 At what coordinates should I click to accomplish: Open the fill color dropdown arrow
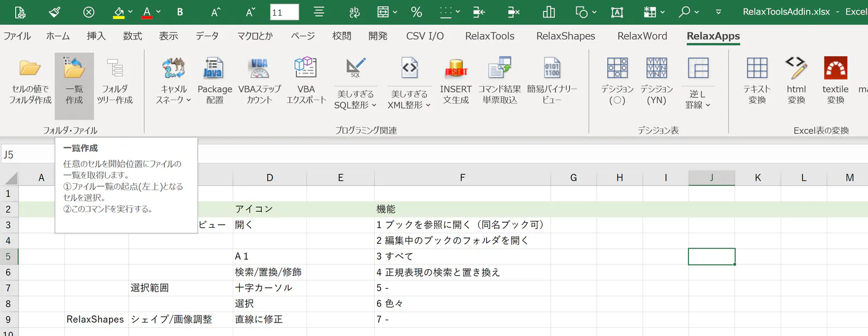(130, 12)
